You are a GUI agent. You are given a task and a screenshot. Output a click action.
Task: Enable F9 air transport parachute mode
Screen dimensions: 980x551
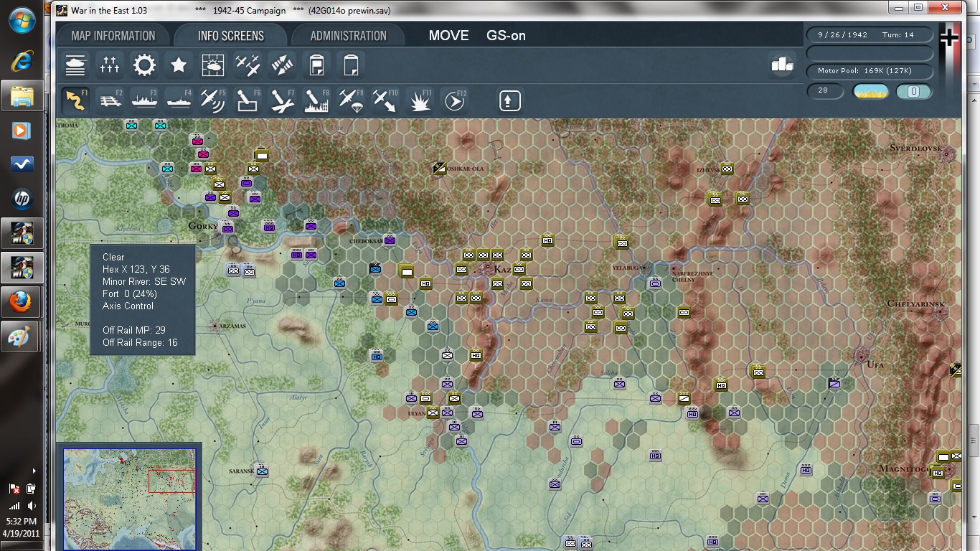tap(351, 100)
